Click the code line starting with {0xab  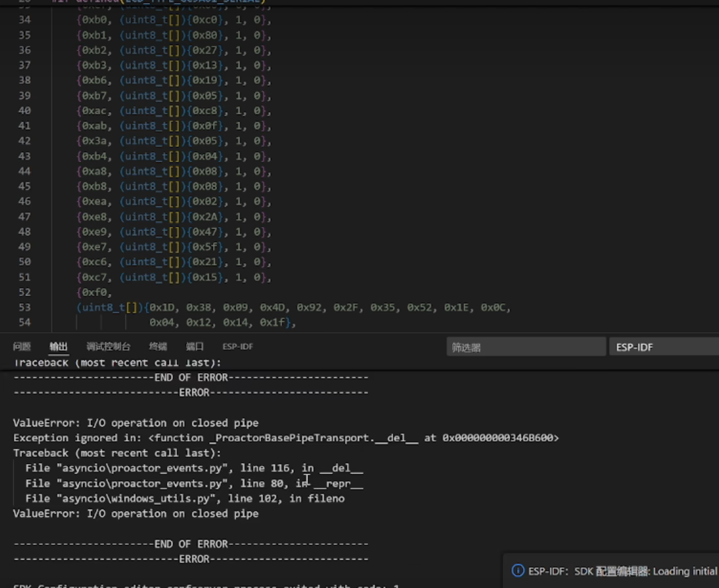click(x=174, y=126)
